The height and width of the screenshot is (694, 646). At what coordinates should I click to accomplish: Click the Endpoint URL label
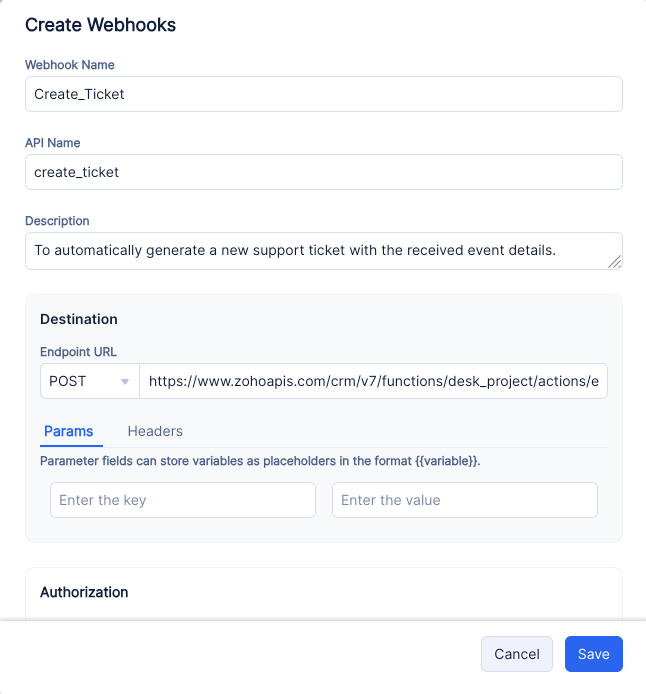click(x=78, y=352)
